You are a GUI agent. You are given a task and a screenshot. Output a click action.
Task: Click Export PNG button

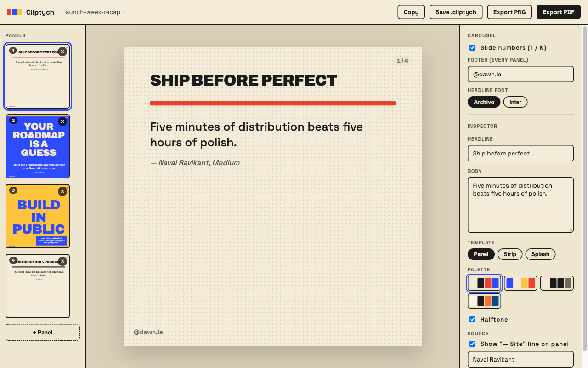pyautogui.click(x=509, y=12)
